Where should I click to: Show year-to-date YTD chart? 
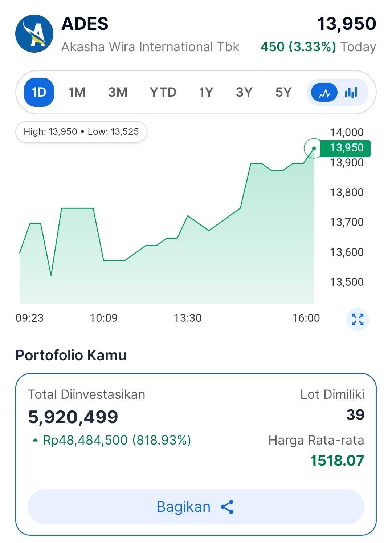(x=163, y=92)
